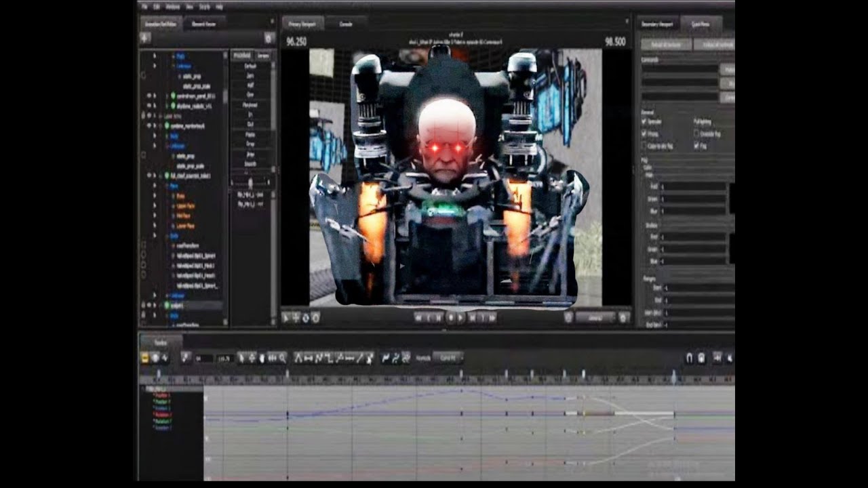
Task: Select the Position X curve channel
Action: 162,394
